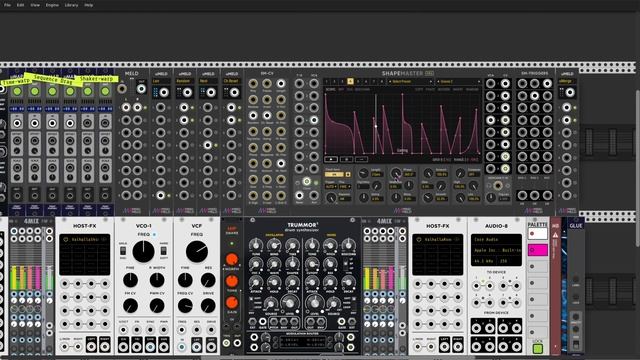
Task: Open ShapeMaster Select Preset dropdown
Action: 410,82
